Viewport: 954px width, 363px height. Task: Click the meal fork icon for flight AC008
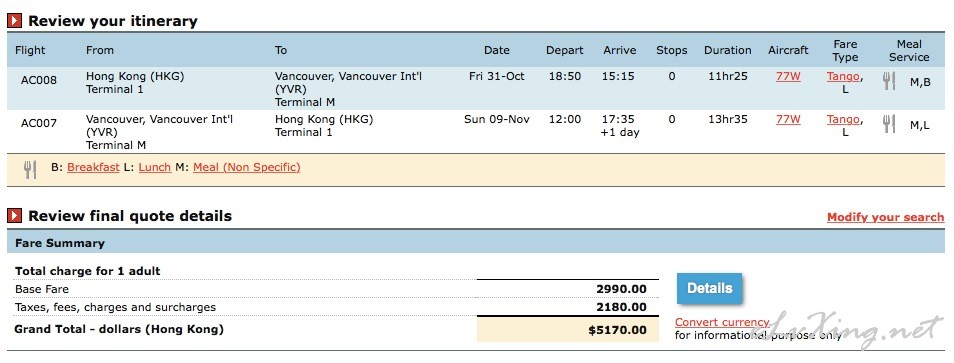tap(889, 81)
